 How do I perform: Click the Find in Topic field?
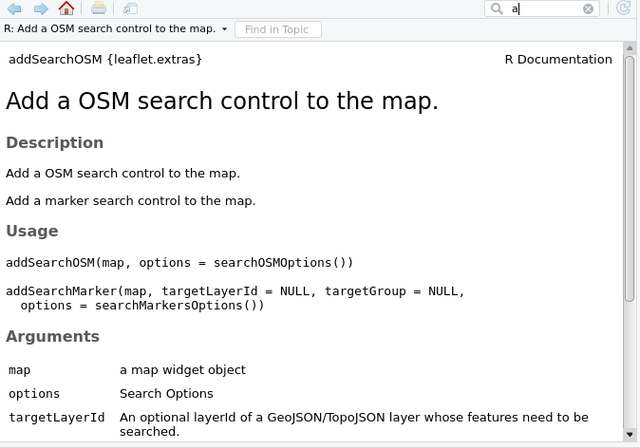click(278, 29)
